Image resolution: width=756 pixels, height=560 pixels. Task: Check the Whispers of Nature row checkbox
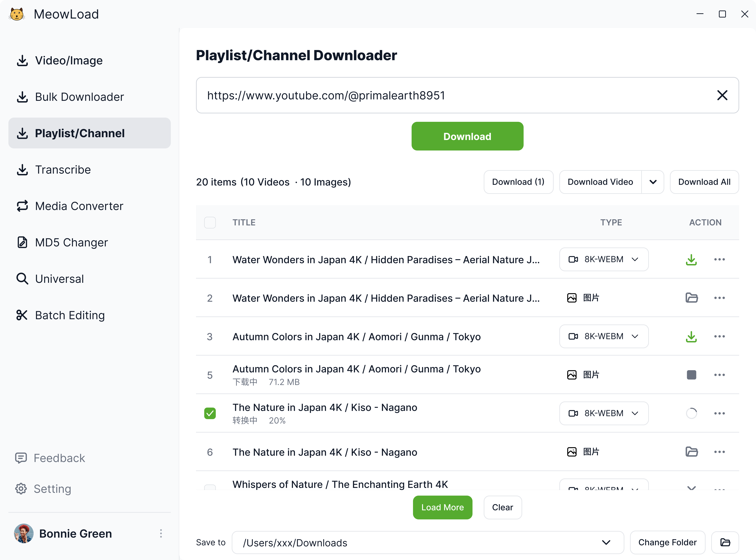(210, 487)
